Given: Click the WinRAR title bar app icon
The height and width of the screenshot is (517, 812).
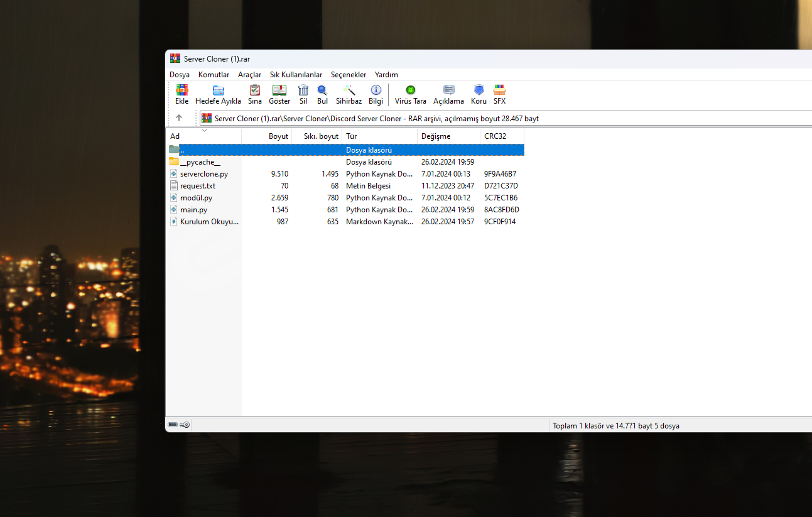Looking at the screenshot, I should click(175, 58).
